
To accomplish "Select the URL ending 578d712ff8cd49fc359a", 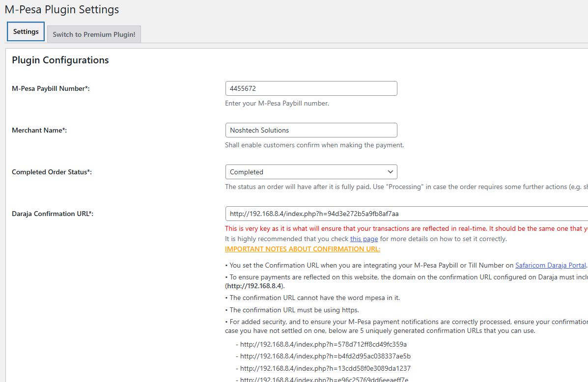I will coord(323,344).
